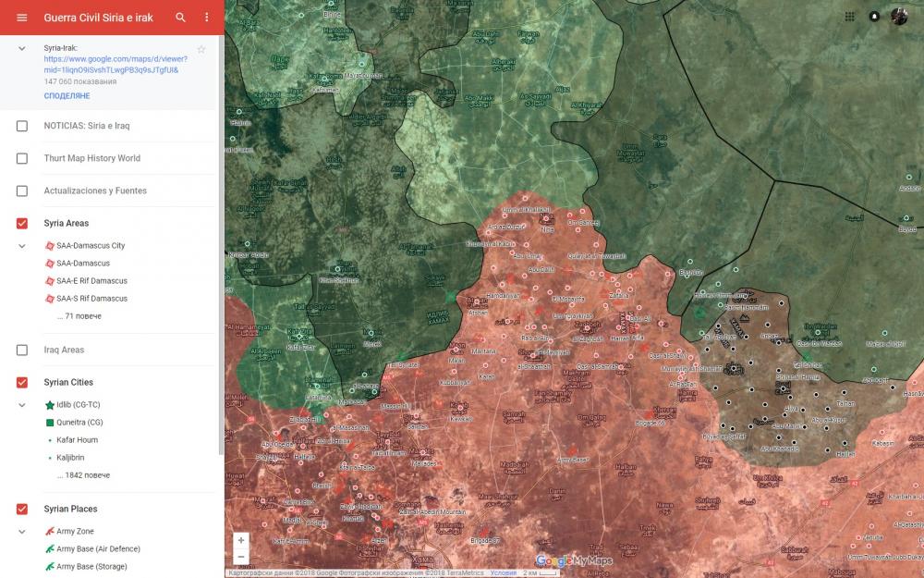The height and width of the screenshot is (578, 924).
Task: Collapse the Syrian Cities layer list
Action: (22, 405)
